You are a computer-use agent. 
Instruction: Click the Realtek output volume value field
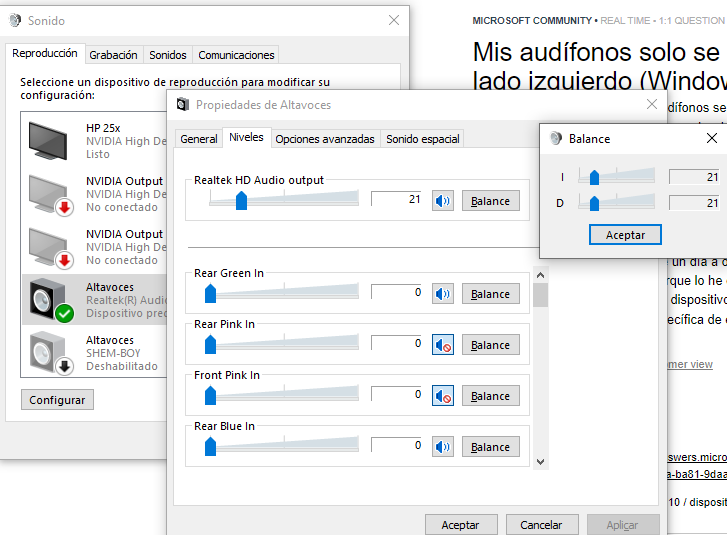click(x=397, y=199)
